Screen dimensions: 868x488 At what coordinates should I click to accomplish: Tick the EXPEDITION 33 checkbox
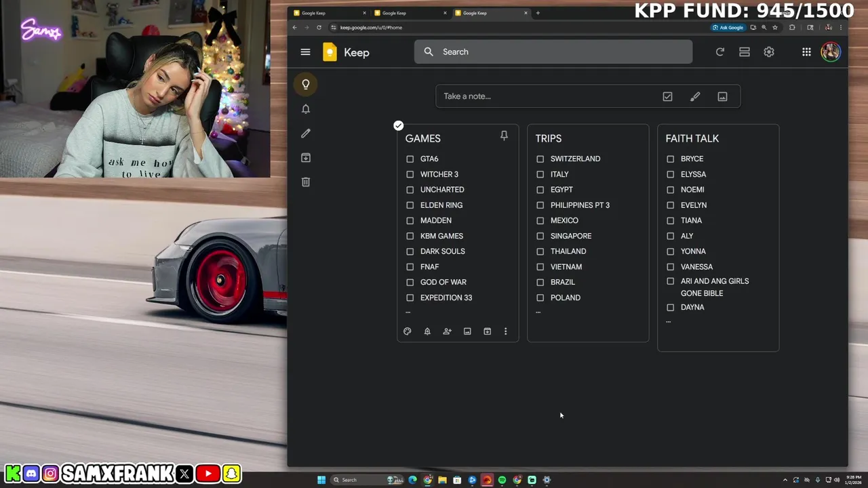(410, 298)
